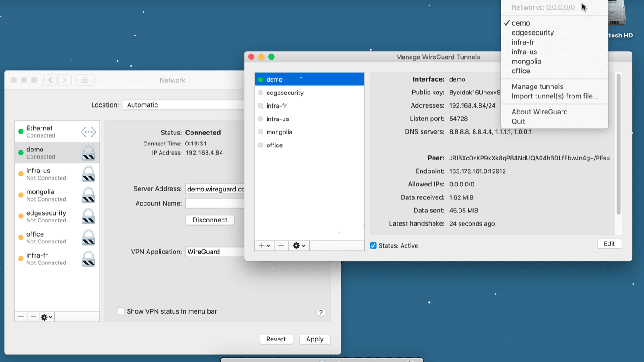
Task: Select infra-us in Network services list
Action: pos(57,174)
